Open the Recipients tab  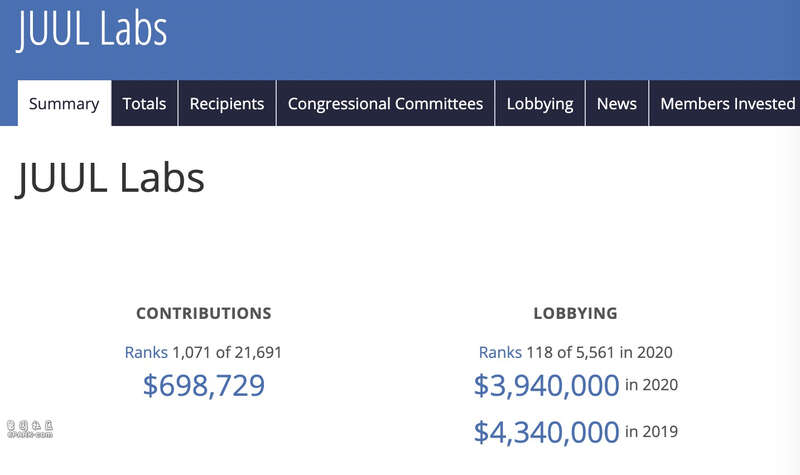pyautogui.click(x=227, y=104)
